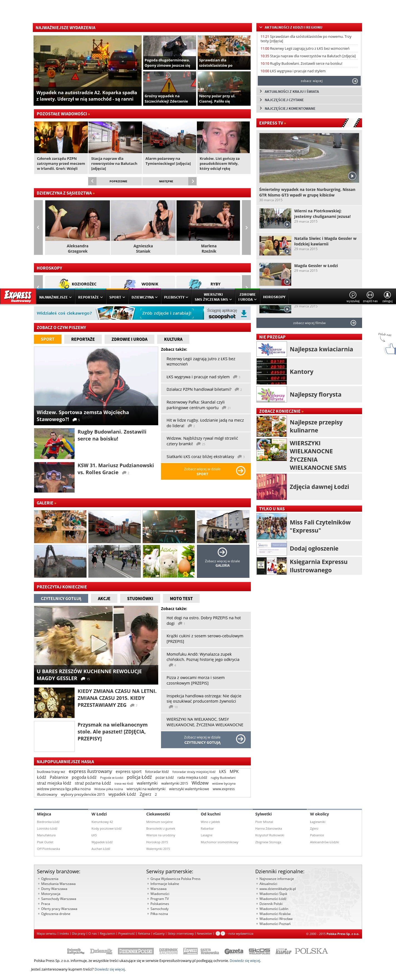Image resolution: width=396 pixels, height=980 pixels.
Task: Play the Nurburgring crash video
Action: point(352,176)
